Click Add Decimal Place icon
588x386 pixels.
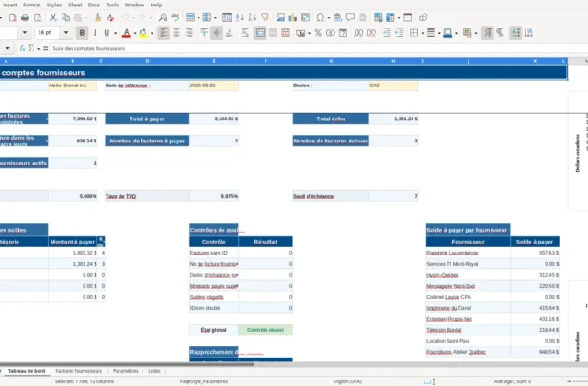(358, 33)
